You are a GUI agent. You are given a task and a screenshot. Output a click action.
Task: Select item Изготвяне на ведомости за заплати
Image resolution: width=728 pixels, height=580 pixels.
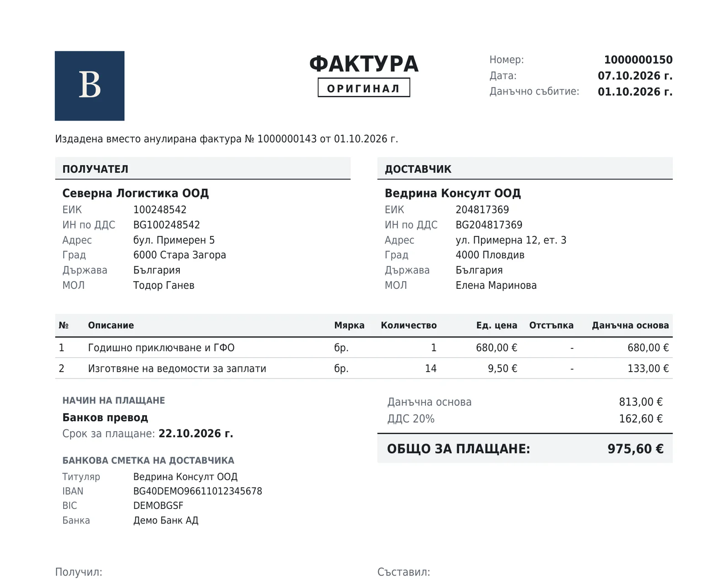tap(177, 368)
